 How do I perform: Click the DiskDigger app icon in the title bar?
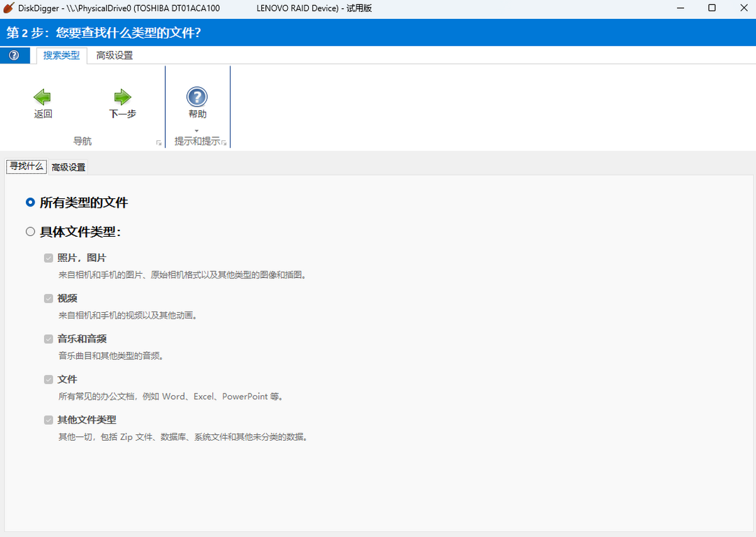(x=8, y=8)
